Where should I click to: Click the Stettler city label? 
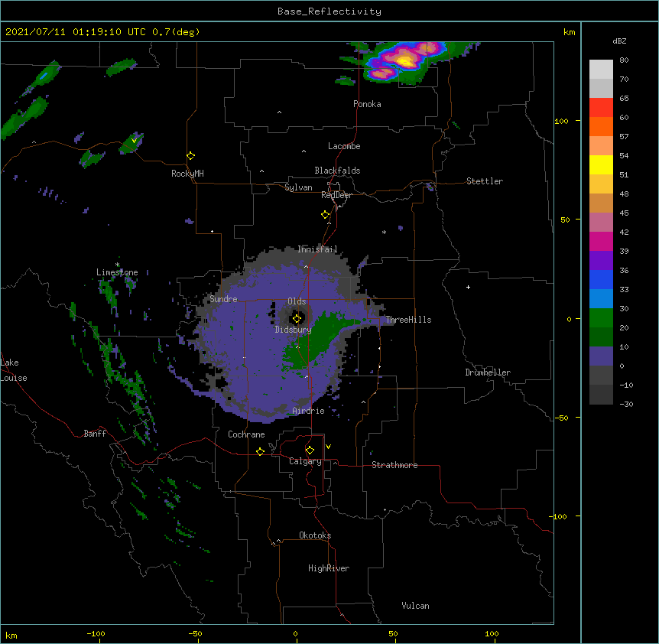pos(485,181)
